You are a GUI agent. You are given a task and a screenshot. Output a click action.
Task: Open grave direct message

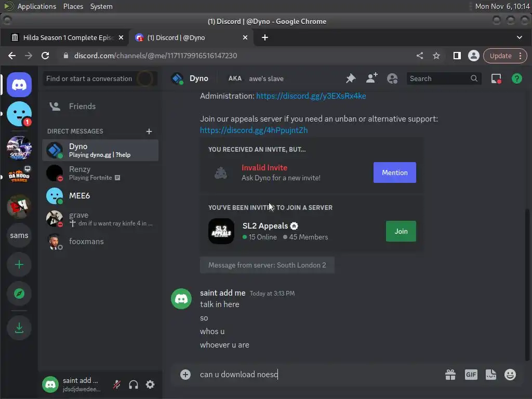point(100,219)
